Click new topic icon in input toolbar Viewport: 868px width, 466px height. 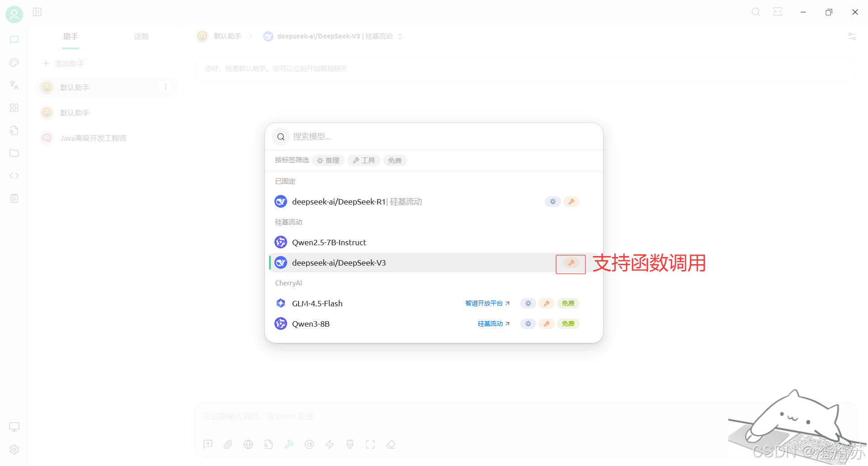point(208,444)
